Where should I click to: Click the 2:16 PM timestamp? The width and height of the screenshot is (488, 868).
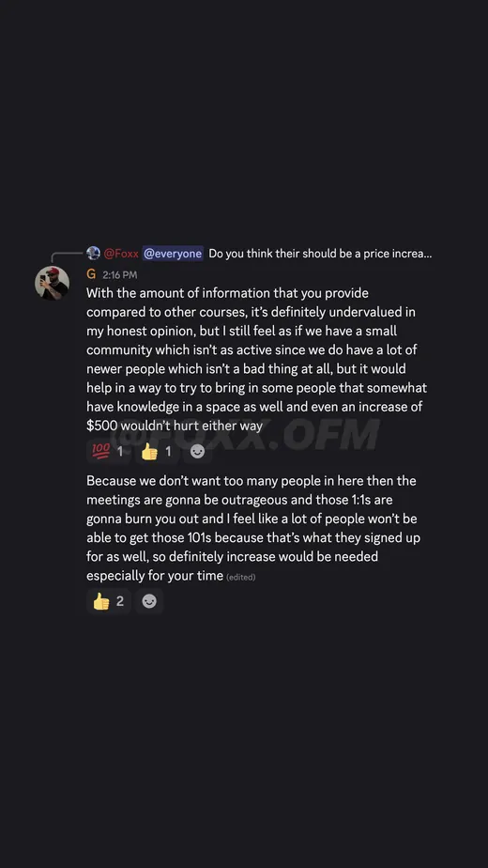point(119,275)
